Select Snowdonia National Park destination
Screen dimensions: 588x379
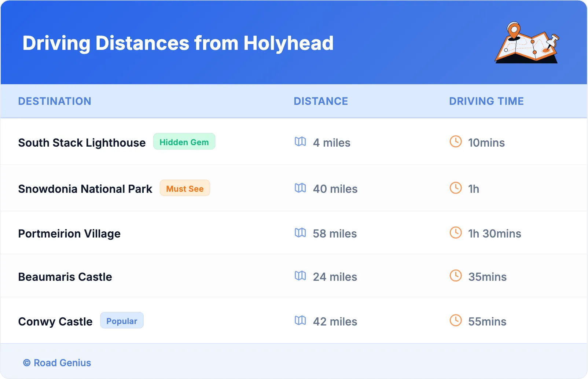pos(85,189)
